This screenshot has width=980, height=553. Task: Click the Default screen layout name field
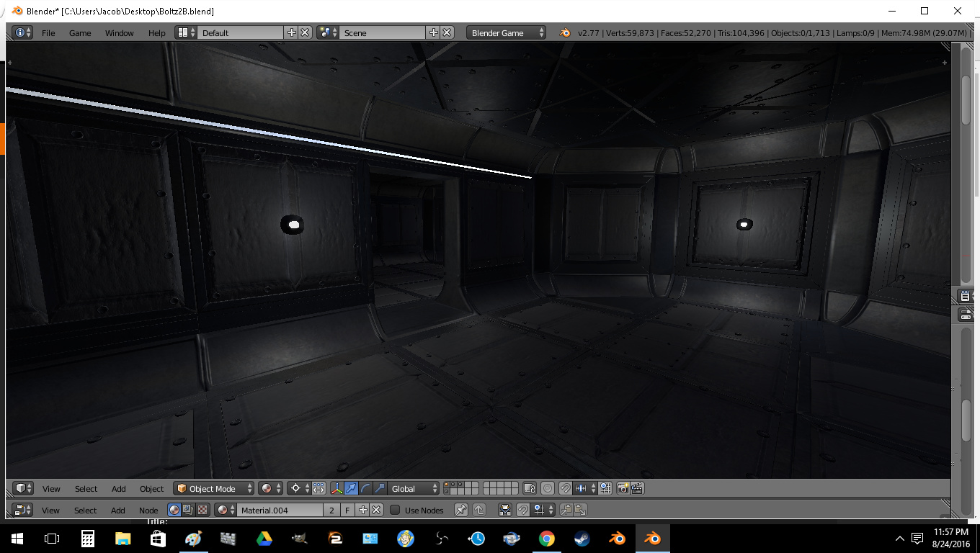241,32
